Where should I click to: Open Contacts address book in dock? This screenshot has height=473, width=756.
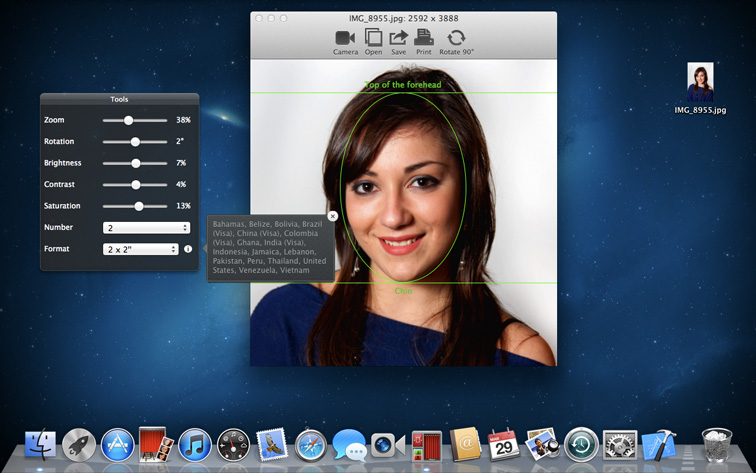(465, 445)
